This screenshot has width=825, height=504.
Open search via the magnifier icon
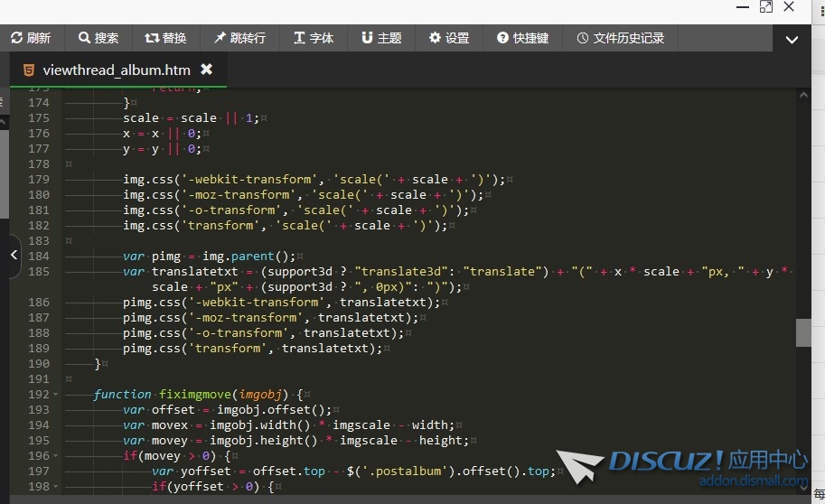84,38
